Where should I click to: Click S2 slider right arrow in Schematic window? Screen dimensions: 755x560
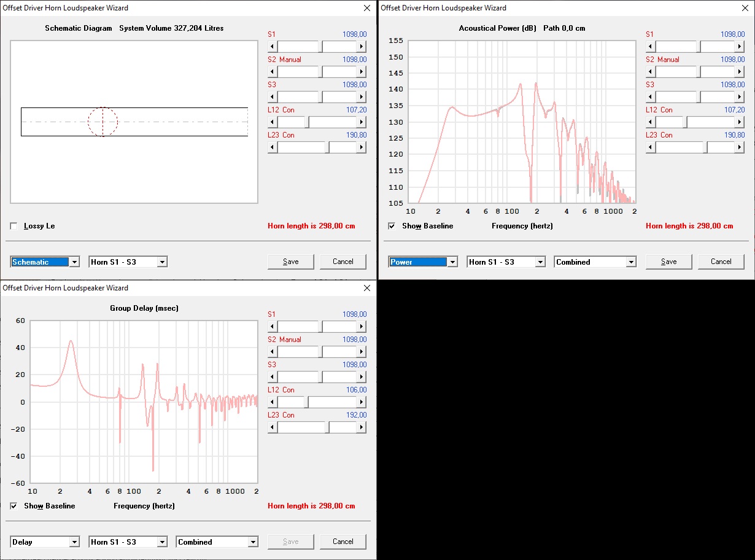362,72
